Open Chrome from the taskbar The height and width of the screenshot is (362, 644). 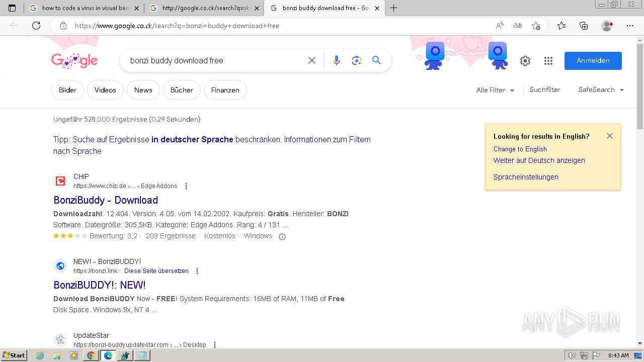point(91,355)
